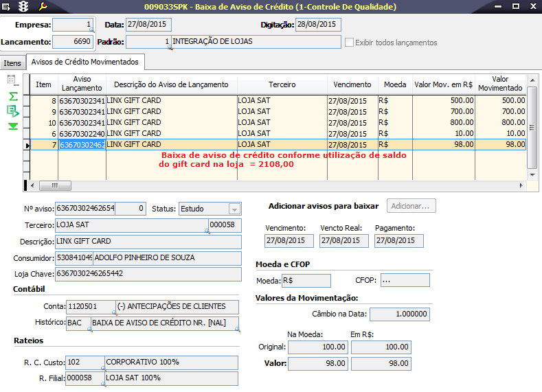Click the Adicionar... button

pyautogui.click(x=411, y=206)
